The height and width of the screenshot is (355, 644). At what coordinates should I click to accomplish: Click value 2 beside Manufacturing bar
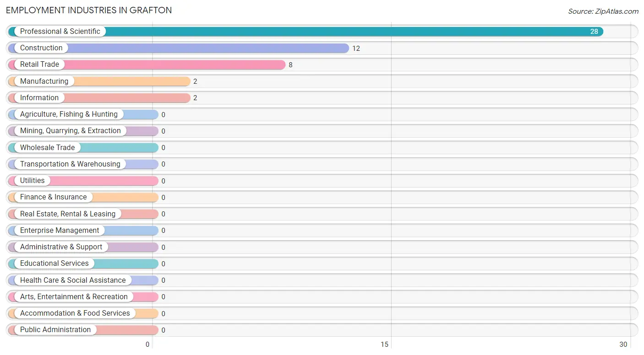195,81
